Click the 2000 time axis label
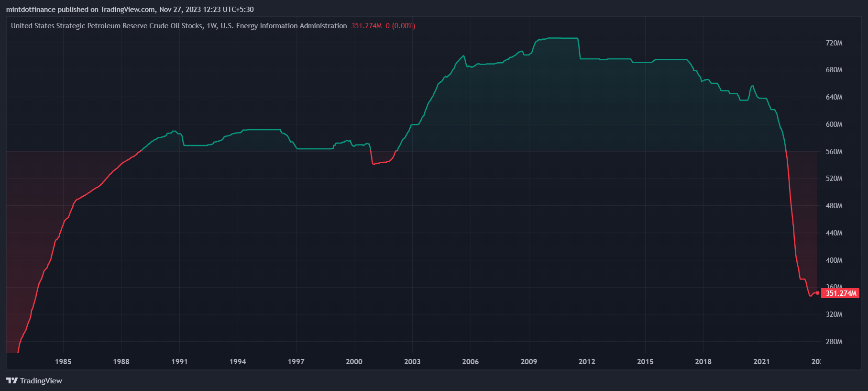Image resolution: width=868 pixels, height=391 pixels. (354, 362)
